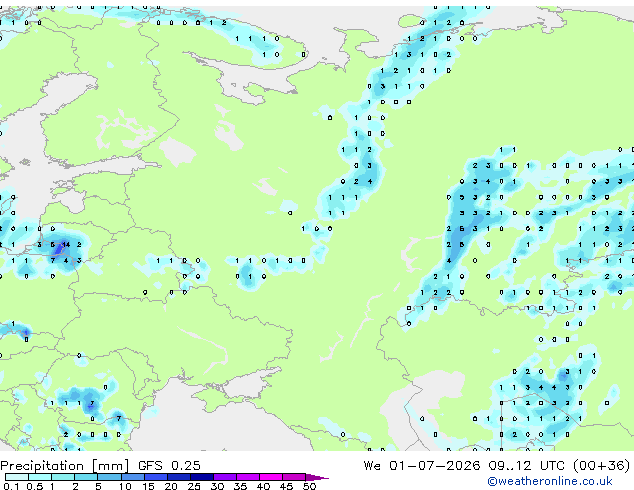634x490 pixels.
Task: Pick the 25 to 30 mm legend swatch
Action: 201,477
